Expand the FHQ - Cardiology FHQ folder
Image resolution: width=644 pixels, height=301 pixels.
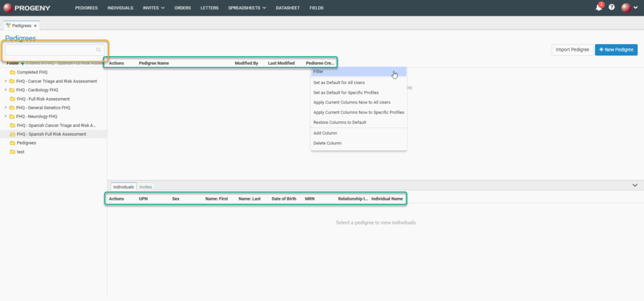point(6,90)
